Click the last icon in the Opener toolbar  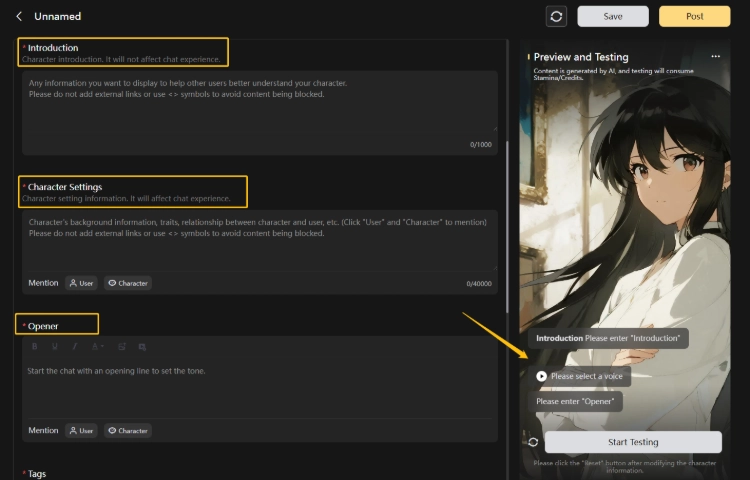coord(142,347)
